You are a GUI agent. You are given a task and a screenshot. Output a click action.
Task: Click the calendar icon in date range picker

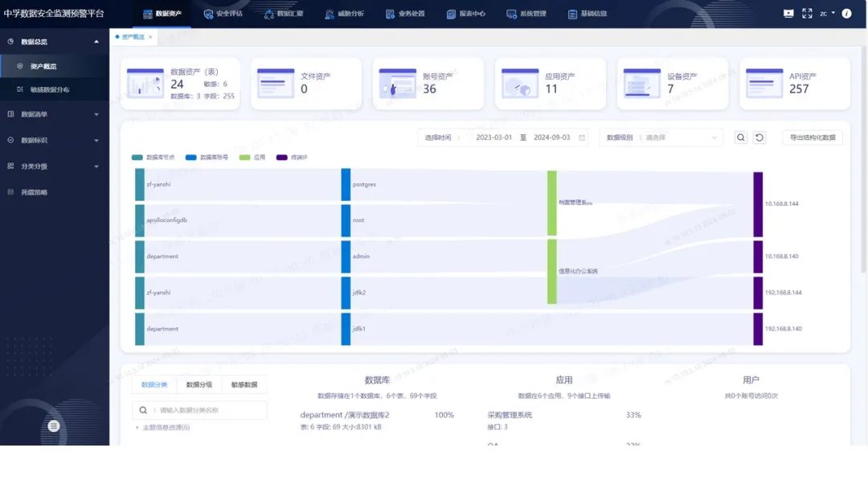(582, 138)
